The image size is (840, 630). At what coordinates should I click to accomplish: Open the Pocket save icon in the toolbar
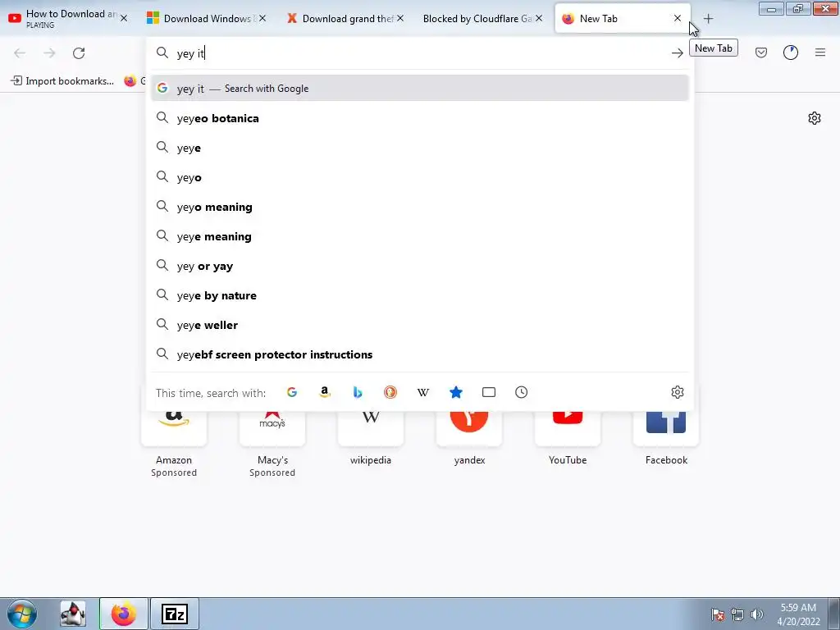761,52
